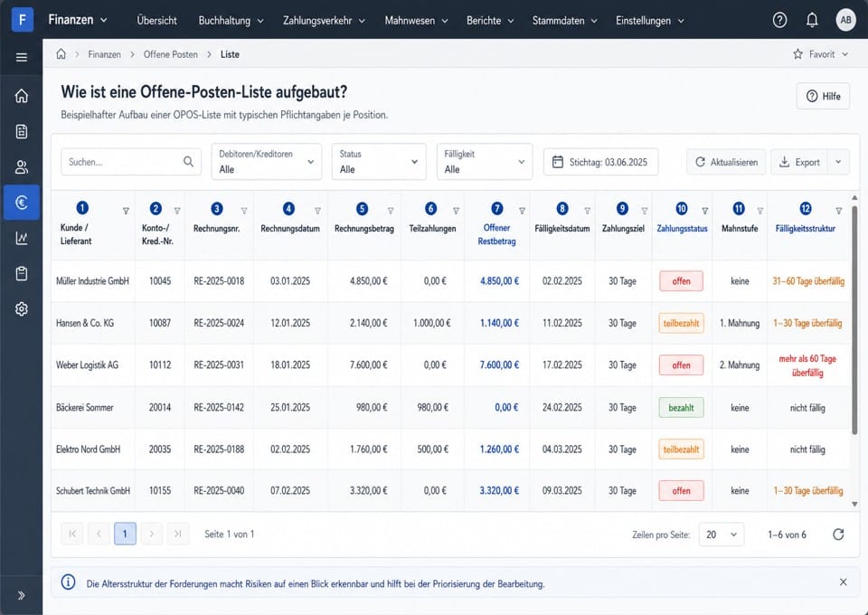Click the settings gear icon in sidebar

tap(22, 309)
